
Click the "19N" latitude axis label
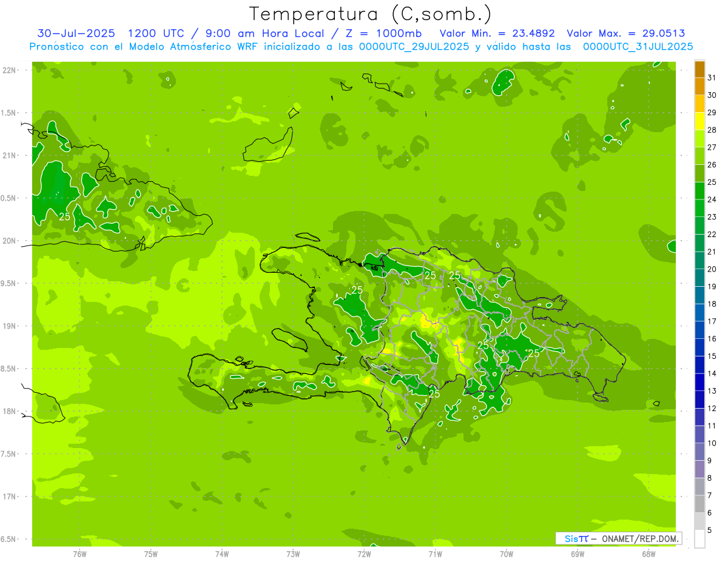10,326
